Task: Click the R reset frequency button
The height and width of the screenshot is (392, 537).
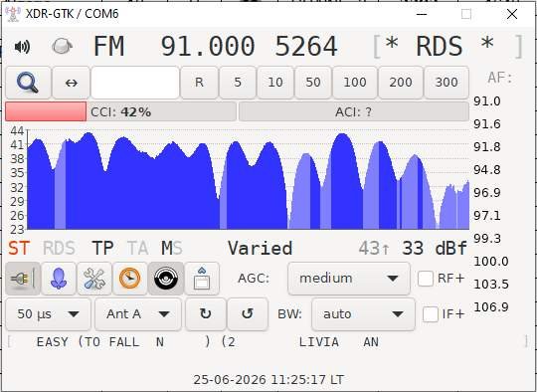Action: point(199,83)
